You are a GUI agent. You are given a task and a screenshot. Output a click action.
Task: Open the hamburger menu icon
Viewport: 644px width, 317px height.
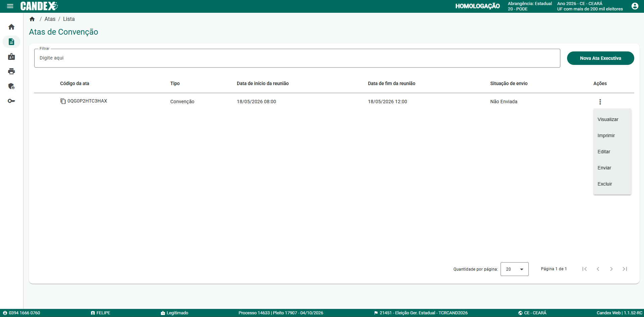click(x=10, y=6)
